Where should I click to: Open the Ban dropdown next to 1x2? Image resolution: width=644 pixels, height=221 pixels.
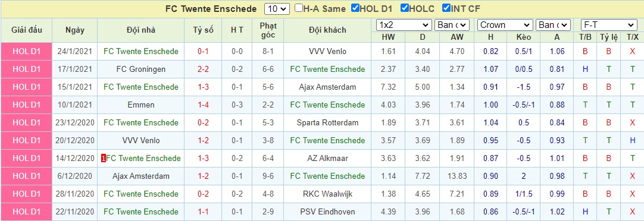pyautogui.click(x=452, y=25)
